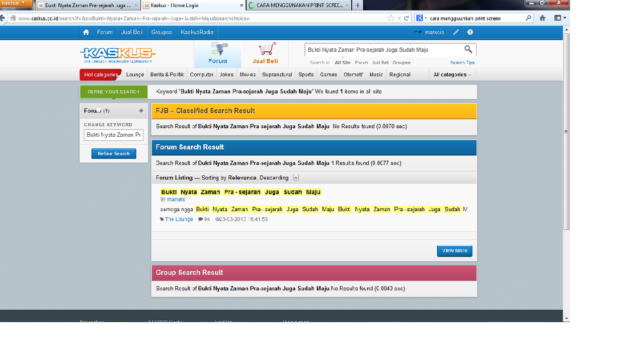Image resolution: width=644 pixels, height=362 pixels.
Task: Open thread 'Bukti Nyata Zaman Pra-sejarah Juga Sudah Maju'
Action: point(241,192)
